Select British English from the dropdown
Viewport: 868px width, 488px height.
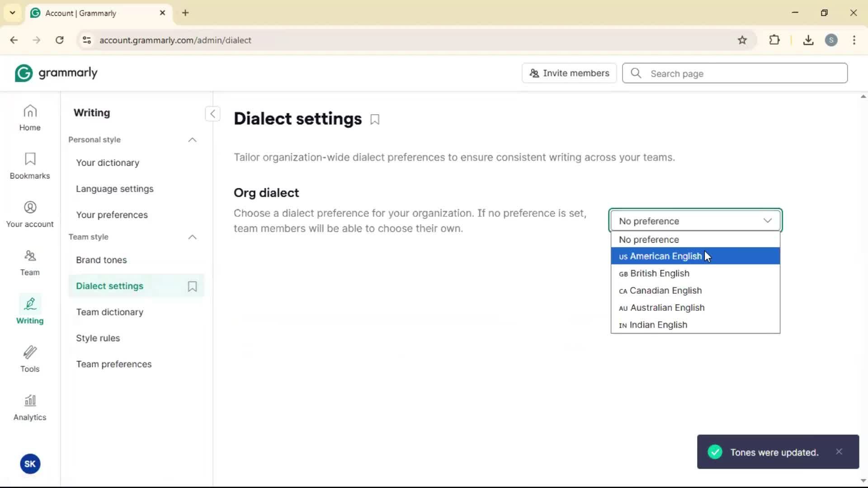click(x=660, y=273)
